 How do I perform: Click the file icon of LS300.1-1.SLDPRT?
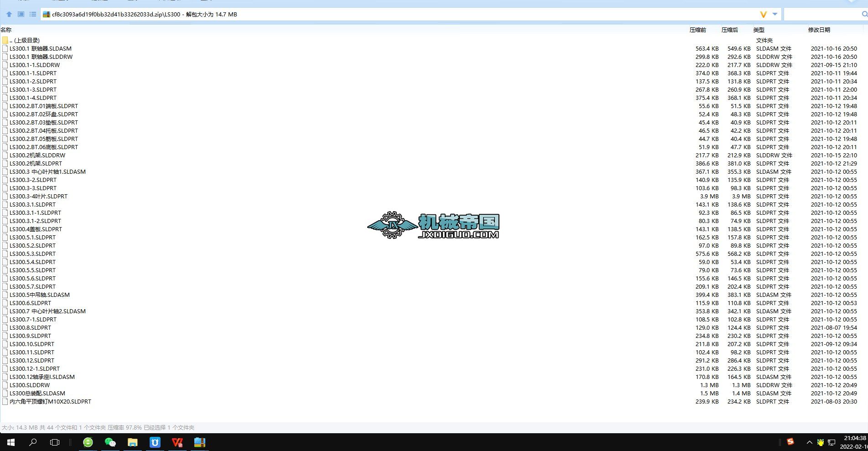pyautogui.click(x=5, y=73)
